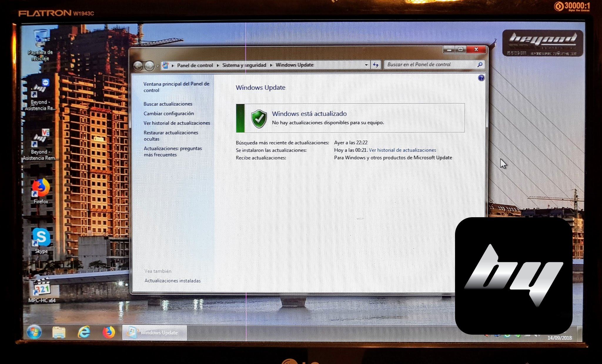The height and width of the screenshot is (364, 602).
Task: Open recent pages dropdown next to forward arrow
Action: [x=158, y=66]
